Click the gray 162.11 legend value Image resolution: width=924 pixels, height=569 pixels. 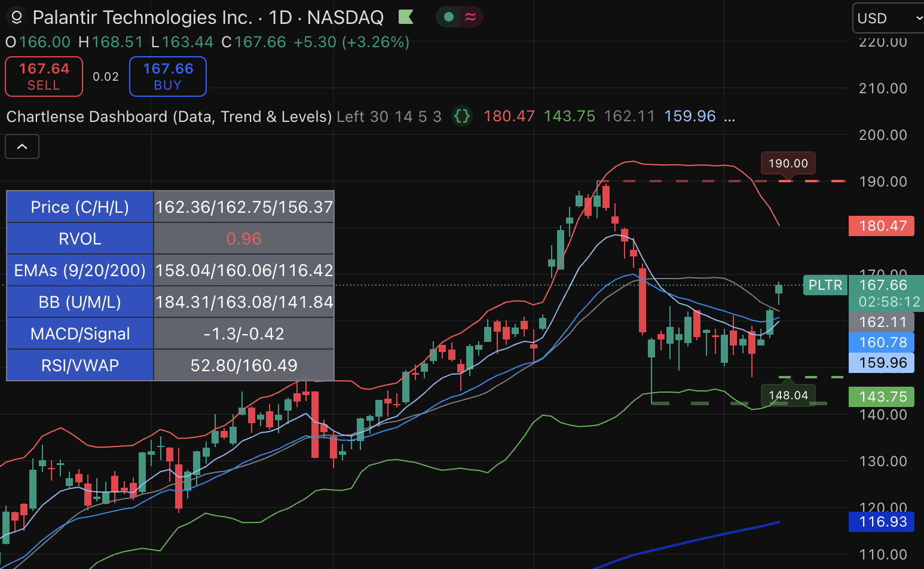629,117
